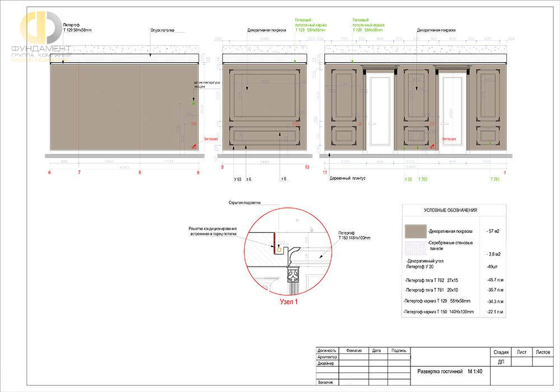Click the Деревянный плинтус annotation

[348, 178]
